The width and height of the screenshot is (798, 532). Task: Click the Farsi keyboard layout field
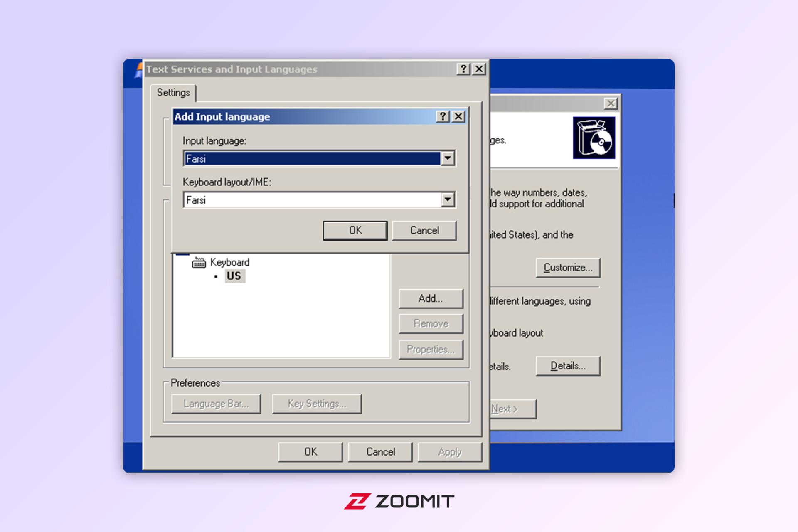(312, 200)
